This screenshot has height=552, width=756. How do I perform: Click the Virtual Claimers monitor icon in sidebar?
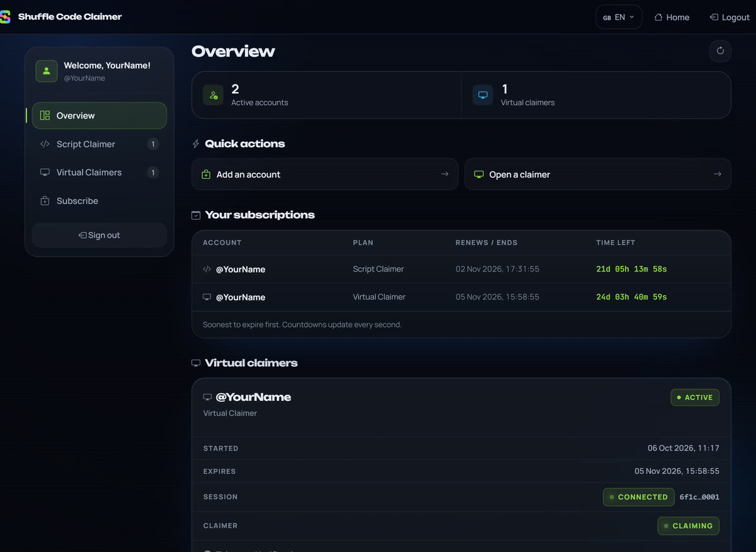point(45,172)
